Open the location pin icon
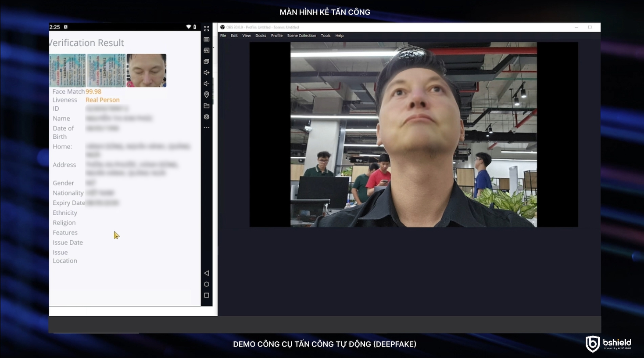Image resolution: width=644 pixels, height=358 pixels. point(207,94)
